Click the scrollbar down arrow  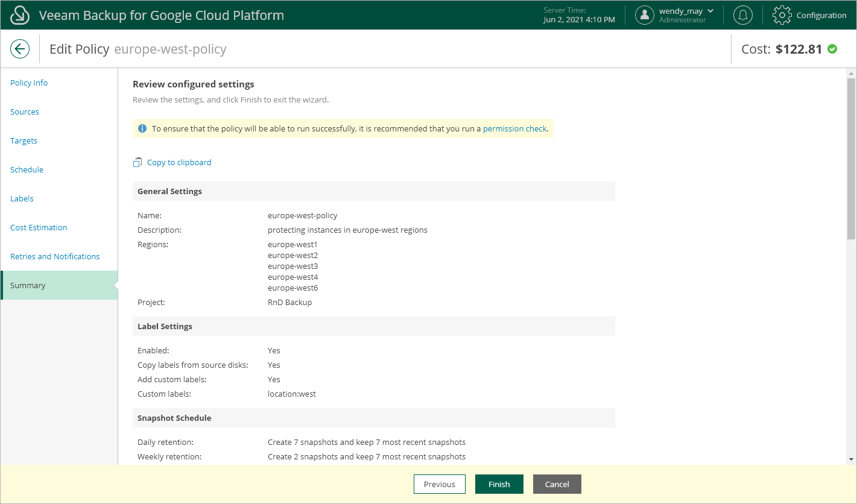coord(852,459)
